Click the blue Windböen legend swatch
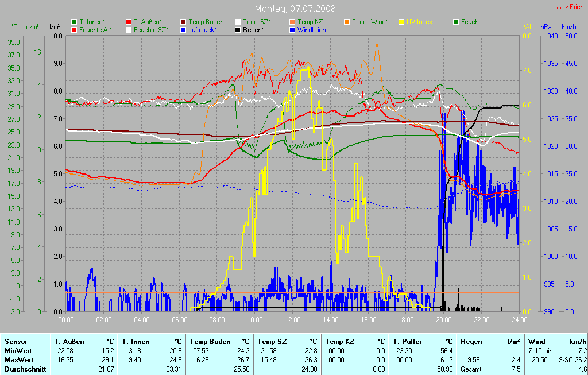The image size is (588, 375). point(292,30)
